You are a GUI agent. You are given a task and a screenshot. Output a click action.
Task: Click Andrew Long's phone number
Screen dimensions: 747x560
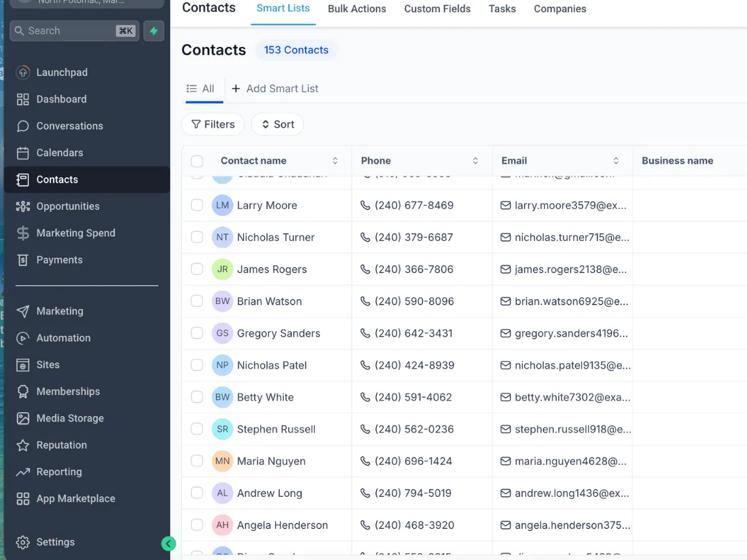pos(413,493)
